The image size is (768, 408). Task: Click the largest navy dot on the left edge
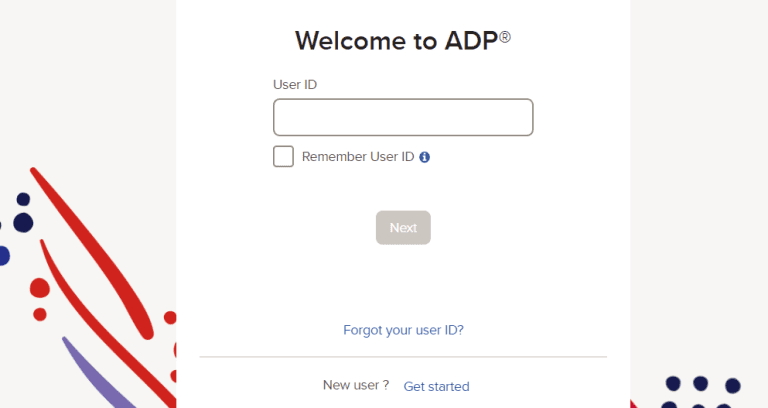click(x=23, y=222)
